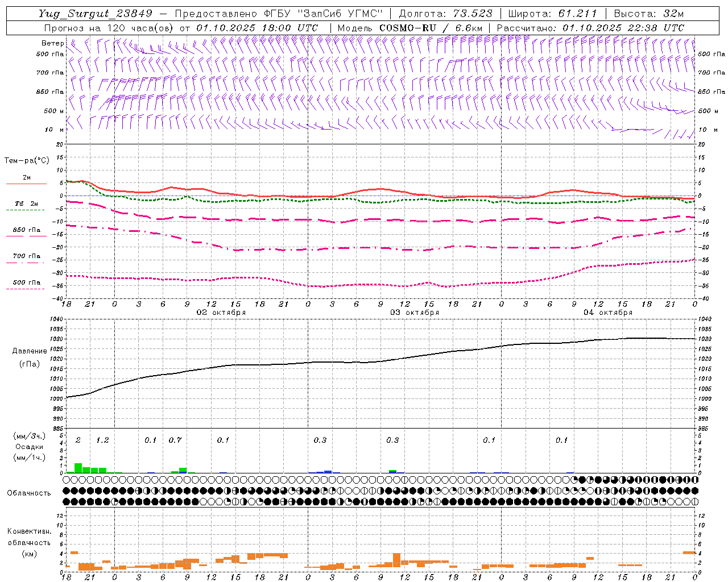Click the Рассчитано: 01.10.2025 22:38 UTC text
Viewport: 728px width, 582px height.
pyautogui.click(x=590, y=28)
